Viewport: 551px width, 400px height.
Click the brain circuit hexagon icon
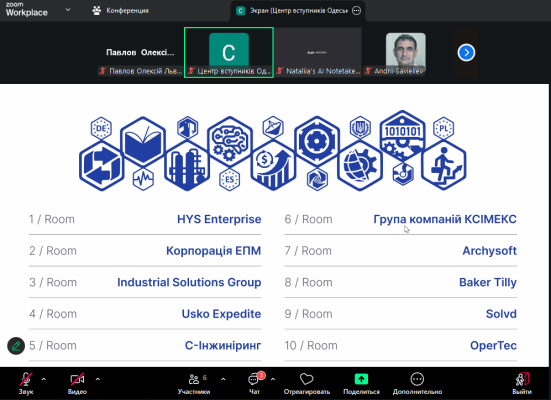230,142
